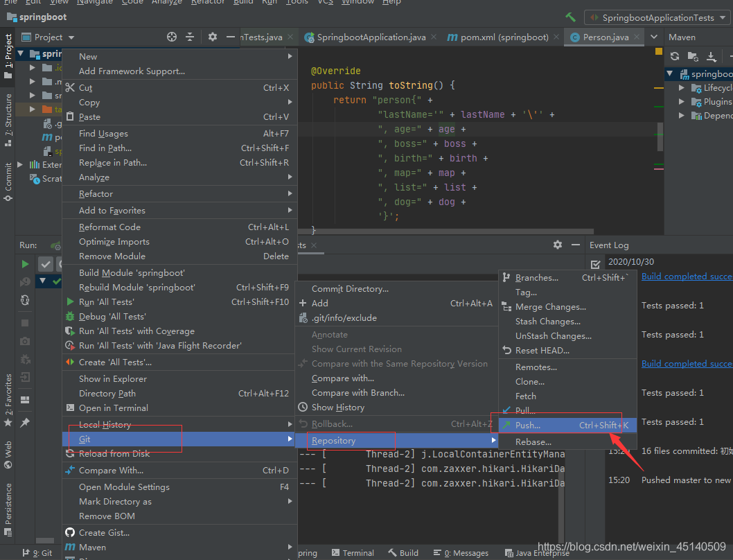Viewport: 733px width, 560px height.
Task: Open the Commit side tool window
Action: pyautogui.click(x=8, y=182)
